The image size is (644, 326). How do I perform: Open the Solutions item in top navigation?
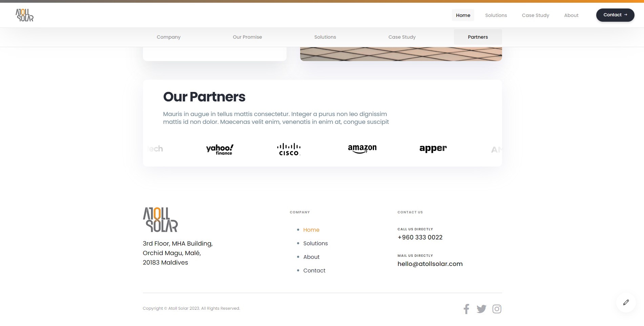496,15
